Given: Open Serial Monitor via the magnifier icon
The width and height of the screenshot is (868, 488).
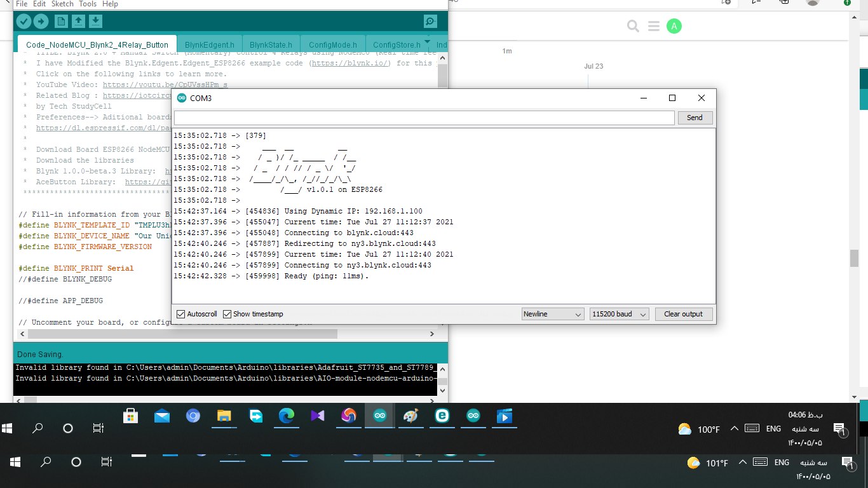Looking at the screenshot, I should click(x=430, y=22).
